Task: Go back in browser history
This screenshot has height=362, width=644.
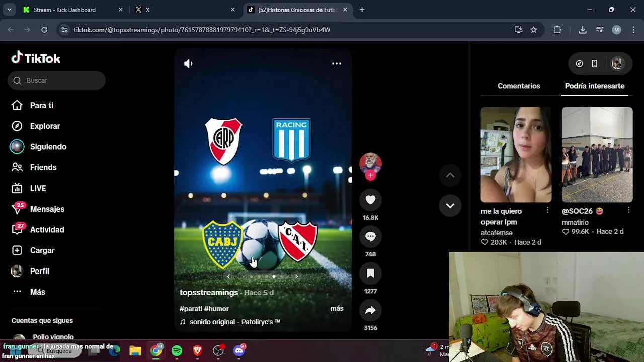Action: pyautogui.click(x=11, y=30)
